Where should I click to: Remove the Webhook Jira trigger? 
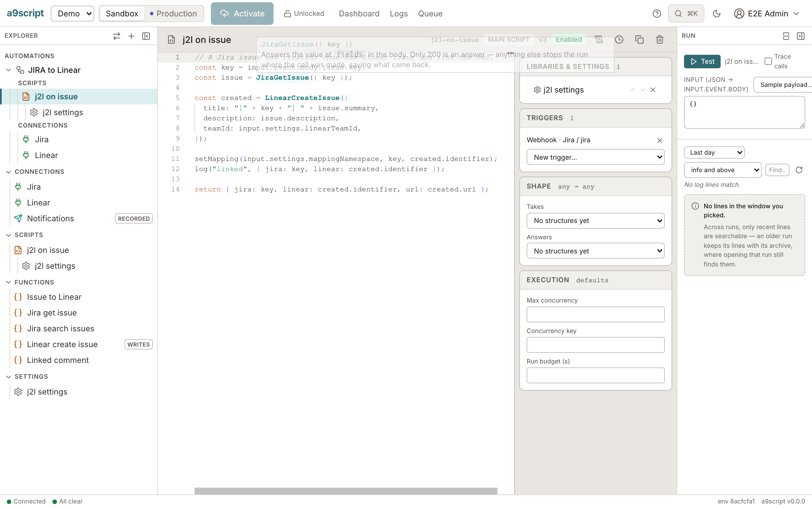[x=660, y=141]
